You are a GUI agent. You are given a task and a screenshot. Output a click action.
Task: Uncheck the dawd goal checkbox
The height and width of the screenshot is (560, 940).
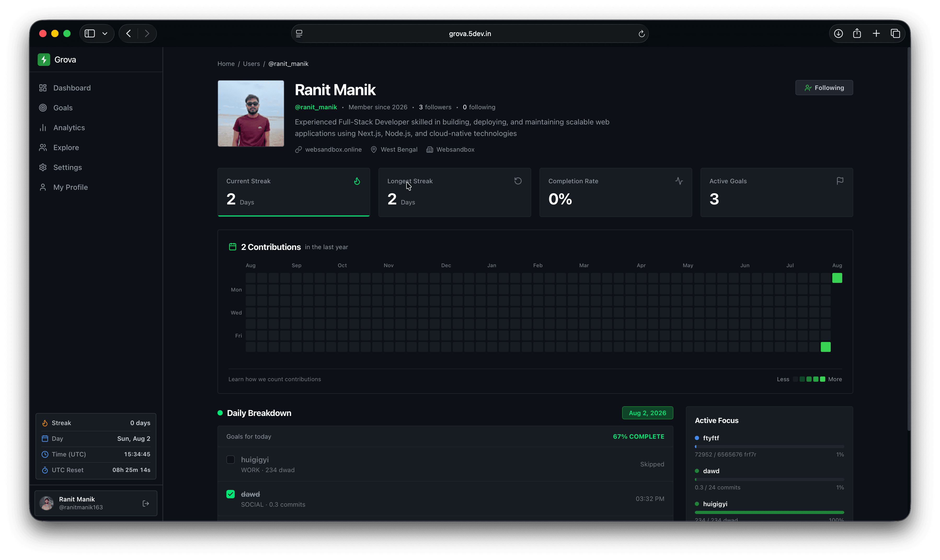click(x=231, y=494)
